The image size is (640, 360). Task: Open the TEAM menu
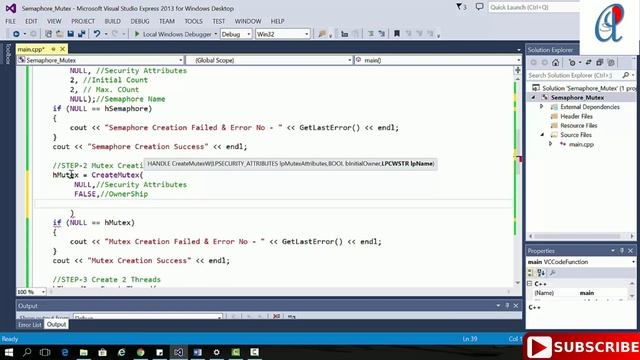[167, 21]
